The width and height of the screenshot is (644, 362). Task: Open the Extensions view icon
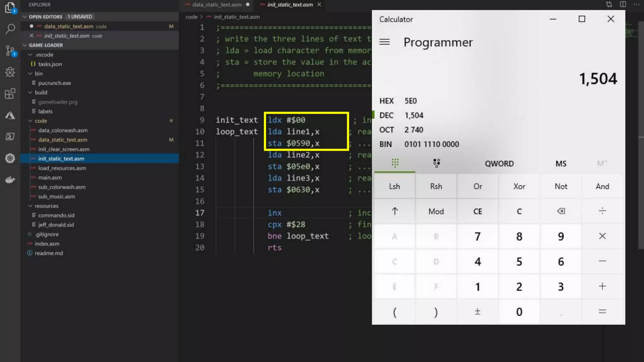pyautogui.click(x=10, y=94)
